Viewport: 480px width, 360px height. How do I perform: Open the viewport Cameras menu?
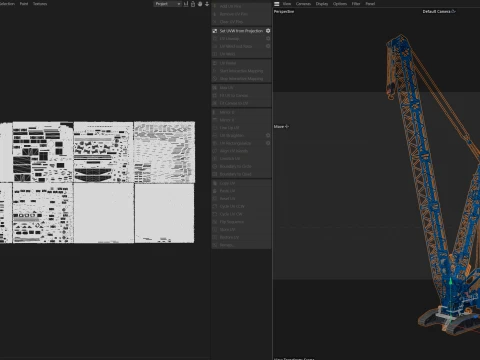[303, 4]
